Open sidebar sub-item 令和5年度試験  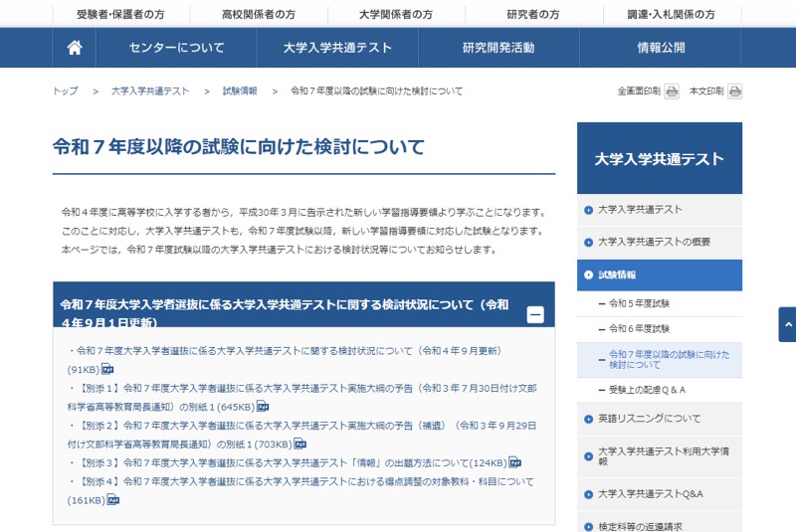coord(660,303)
